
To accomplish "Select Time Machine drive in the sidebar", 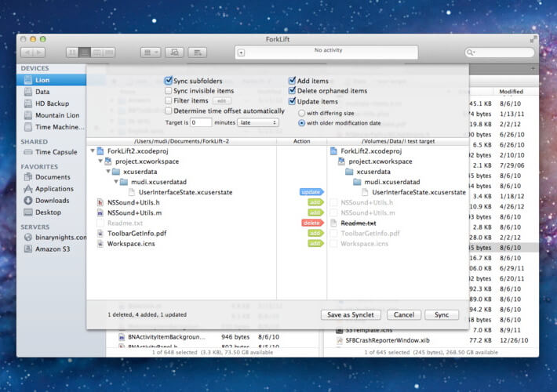I will (x=51, y=127).
